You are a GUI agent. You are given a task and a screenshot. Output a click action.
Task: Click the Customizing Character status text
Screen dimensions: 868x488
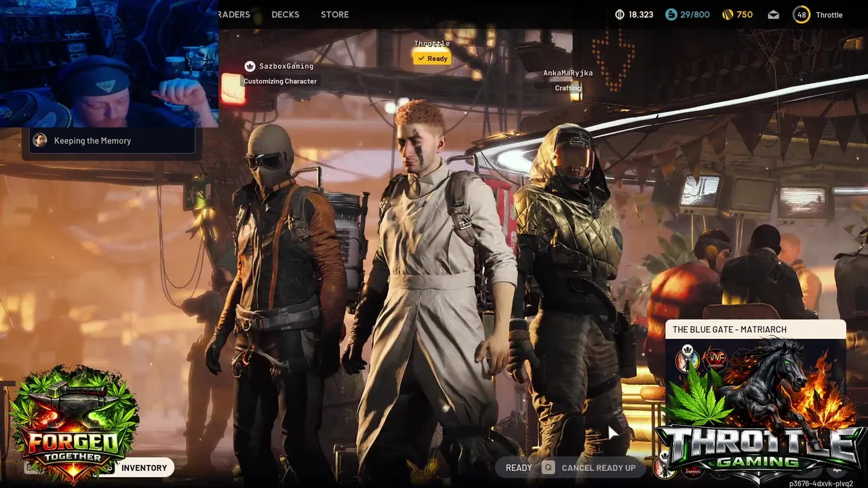pyautogui.click(x=280, y=81)
